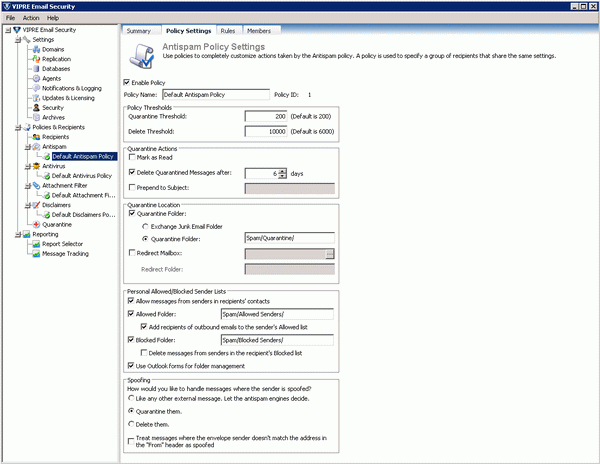
Task: Toggle Allow messages from senders in contacts
Action: tap(131, 301)
